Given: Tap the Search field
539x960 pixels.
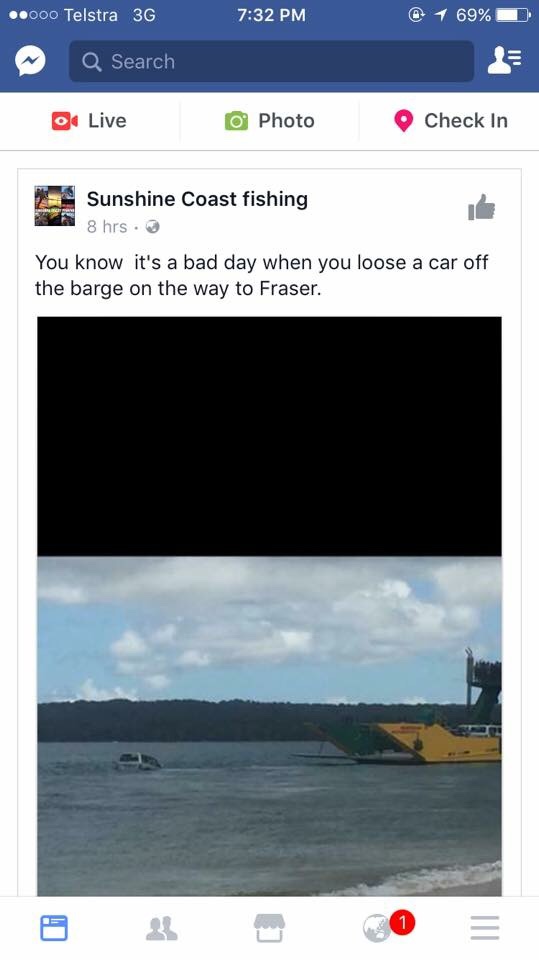Looking at the screenshot, I should 271,61.
